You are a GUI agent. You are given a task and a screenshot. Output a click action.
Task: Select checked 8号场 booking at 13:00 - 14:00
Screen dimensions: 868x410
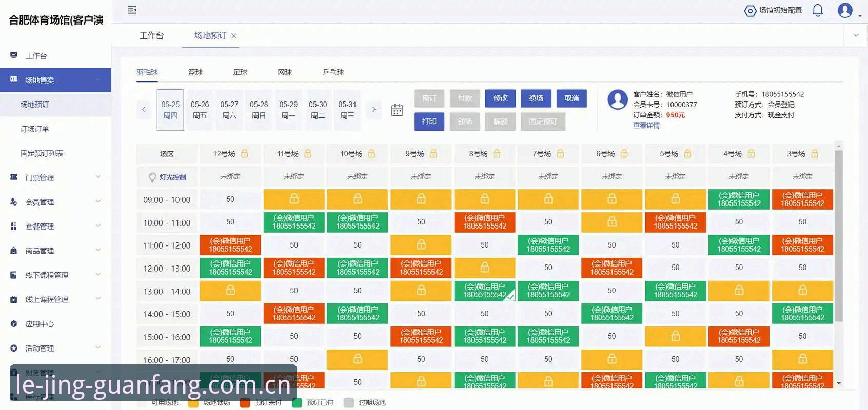(x=485, y=291)
